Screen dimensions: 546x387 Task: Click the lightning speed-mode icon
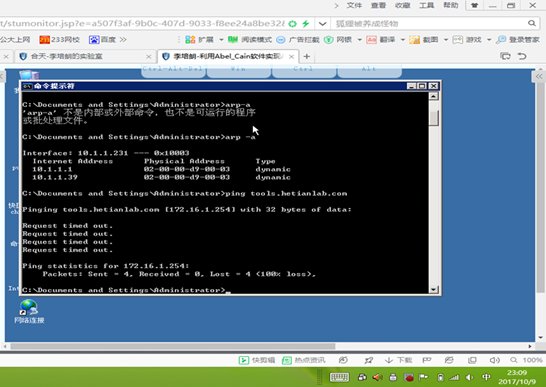pos(306,24)
